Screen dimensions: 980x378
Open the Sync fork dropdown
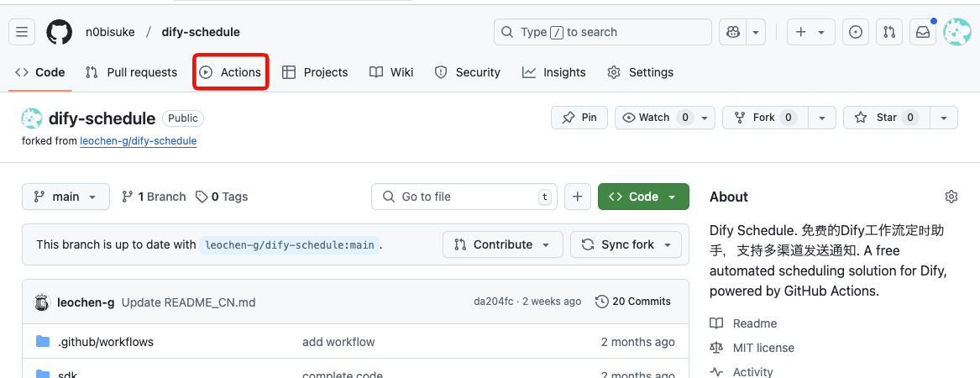coord(626,244)
